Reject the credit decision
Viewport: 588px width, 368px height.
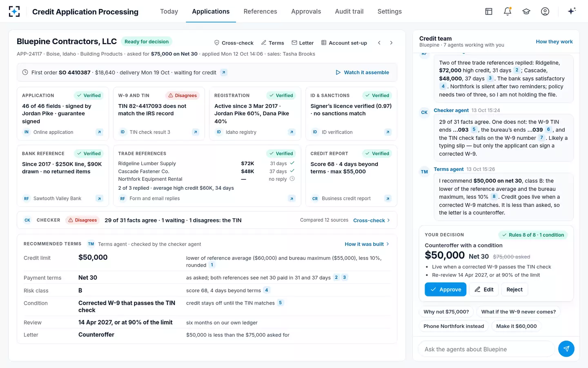tap(514, 289)
